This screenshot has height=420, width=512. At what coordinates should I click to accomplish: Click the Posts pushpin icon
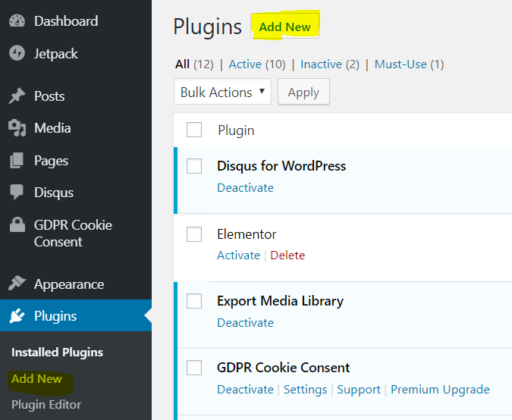click(x=17, y=96)
